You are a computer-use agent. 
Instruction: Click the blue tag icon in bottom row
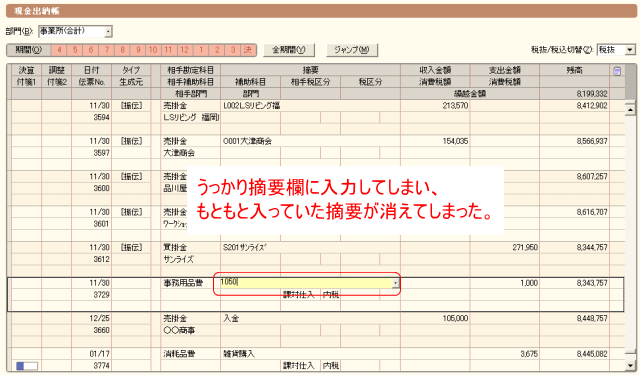[27, 366]
